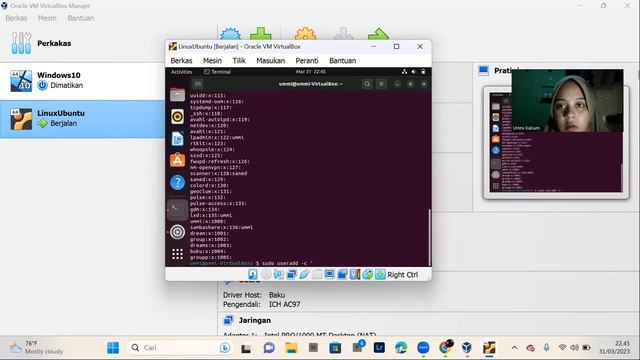Open Ubuntu Software from the dock
This screenshot has height=360, width=640.
pos(177,160)
